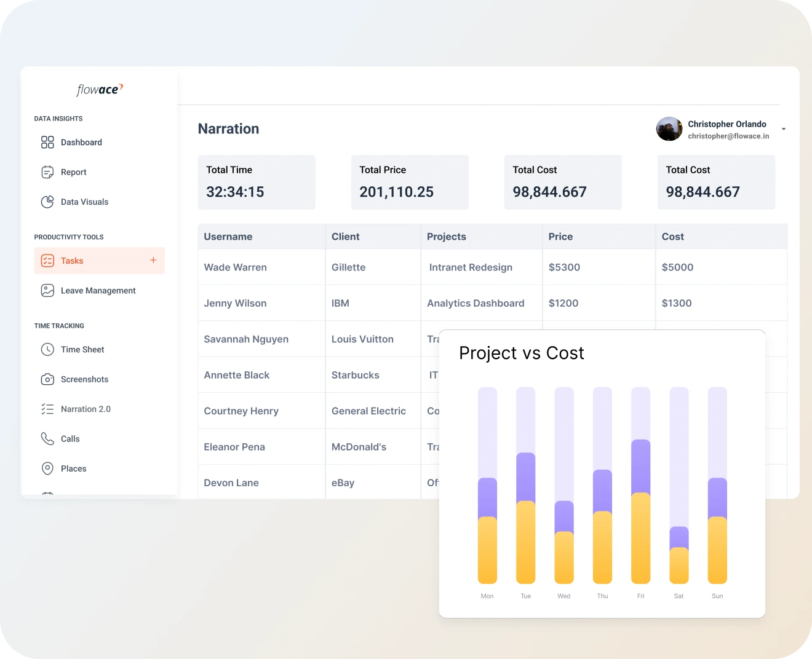Click the Narration 2.0 checklist icon
Image resolution: width=812 pixels, height=659 pixels.
(47, 409)
